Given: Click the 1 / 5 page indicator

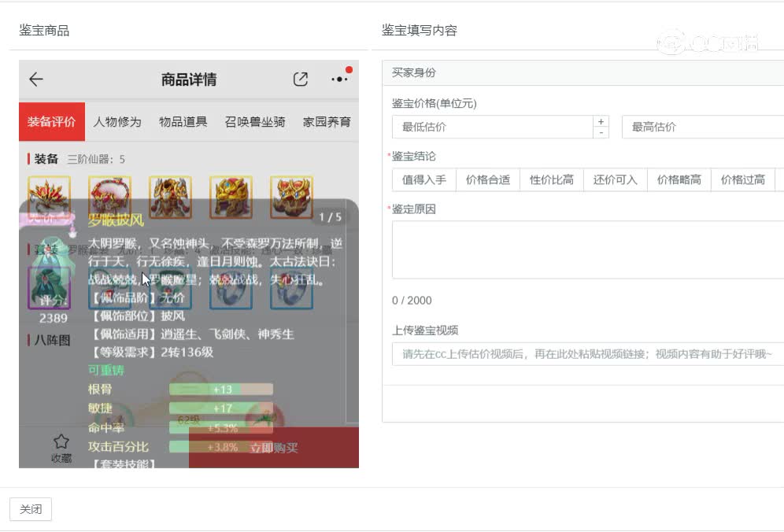Looking at the screenshot, I should [330, 217].
